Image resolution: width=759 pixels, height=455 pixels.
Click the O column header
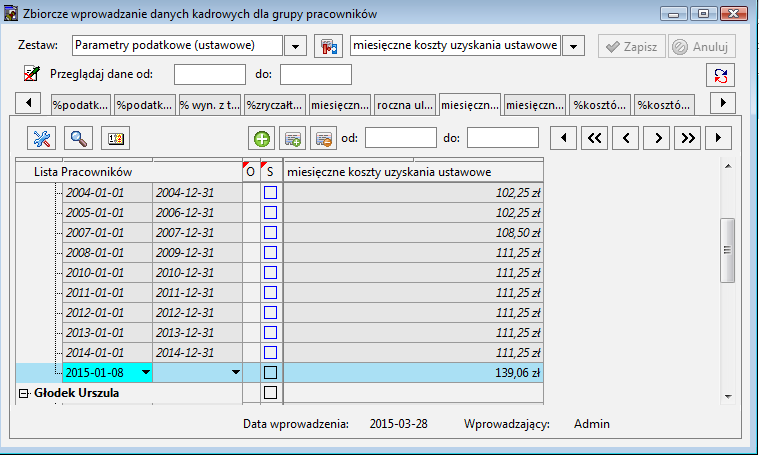coord(251,172)
